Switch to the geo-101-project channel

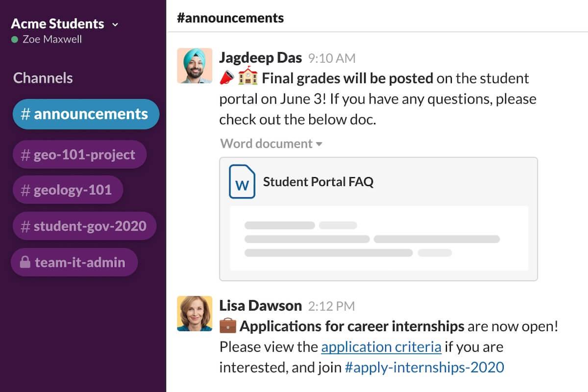click(x=79, y=155)
